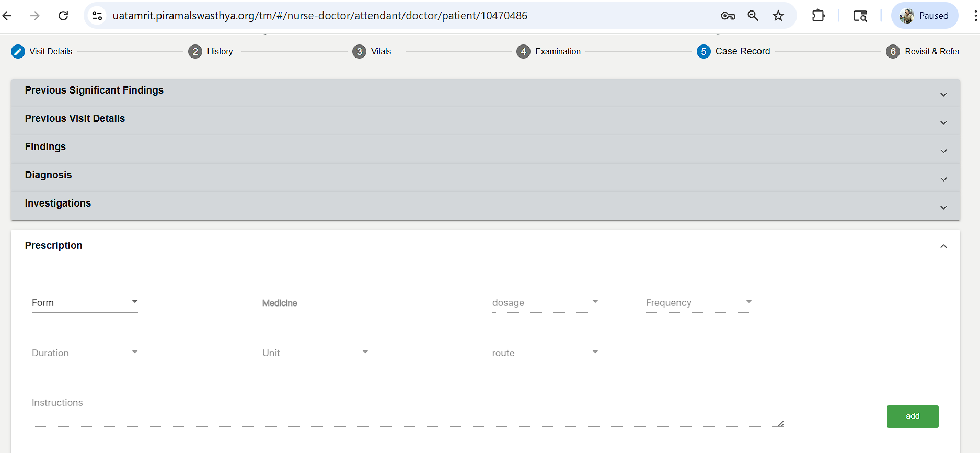The width and height of the screenshot is (980, 453).
Task: Click the Visit Details pencil step icon
Action: point(18,51)
